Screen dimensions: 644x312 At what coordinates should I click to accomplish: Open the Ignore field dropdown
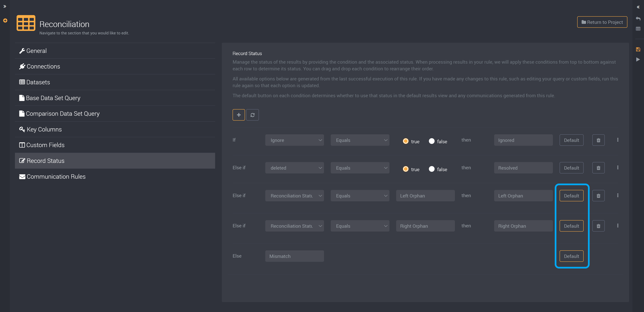[x=294, y=140]
